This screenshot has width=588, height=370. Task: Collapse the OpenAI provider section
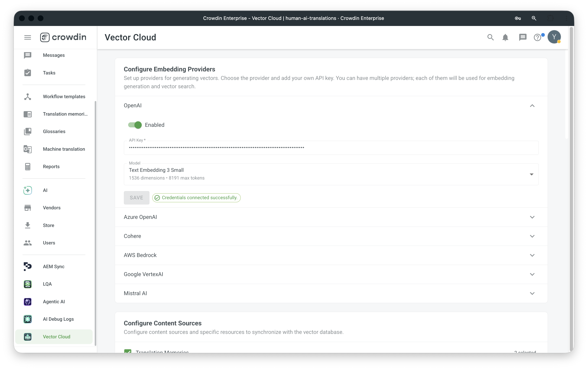pos(532,106)
